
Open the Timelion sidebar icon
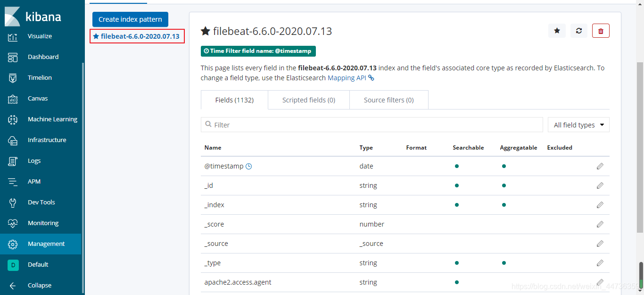(13, 78)
